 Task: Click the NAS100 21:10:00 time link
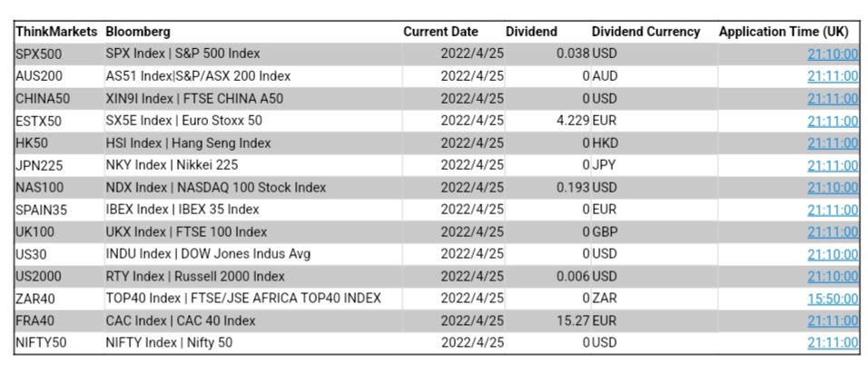pos(832,187)
